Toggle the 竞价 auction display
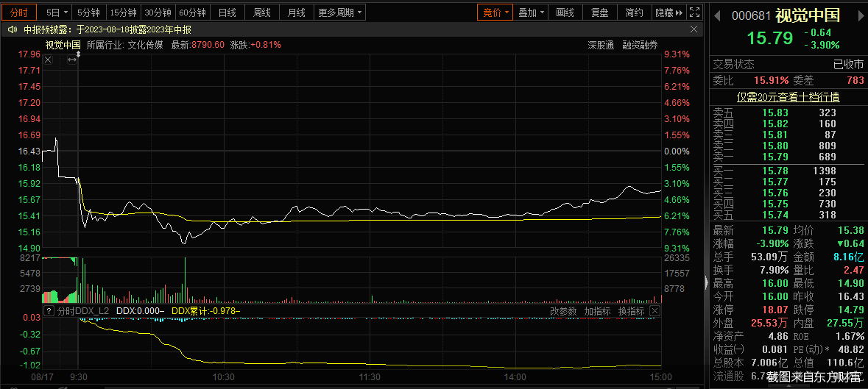 click(x=494, y=13)
